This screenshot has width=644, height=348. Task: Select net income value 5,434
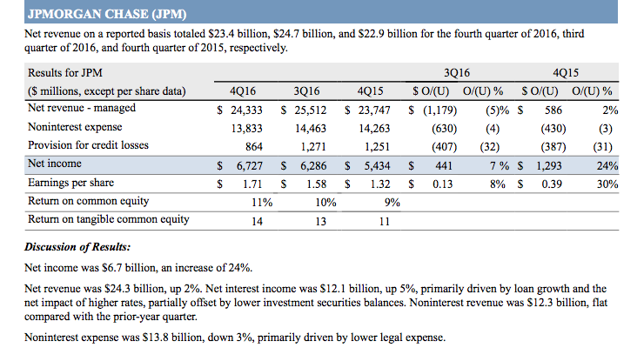point(377,166)
